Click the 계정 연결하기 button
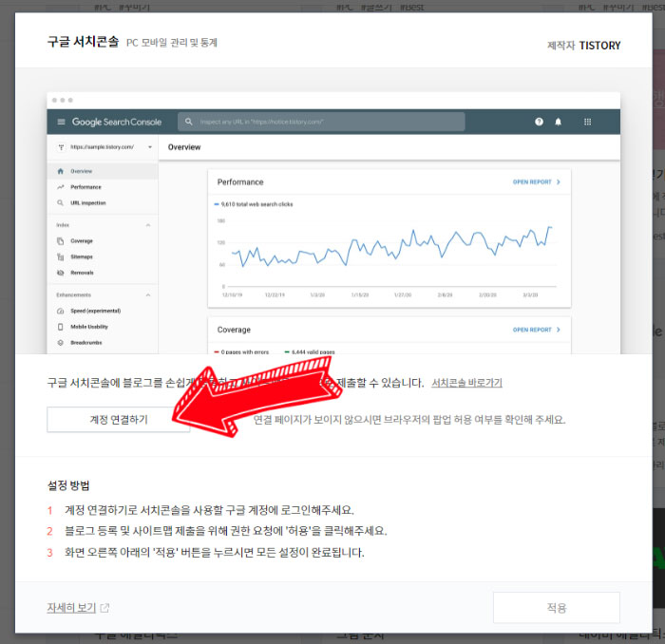 [x=119, y=419]
